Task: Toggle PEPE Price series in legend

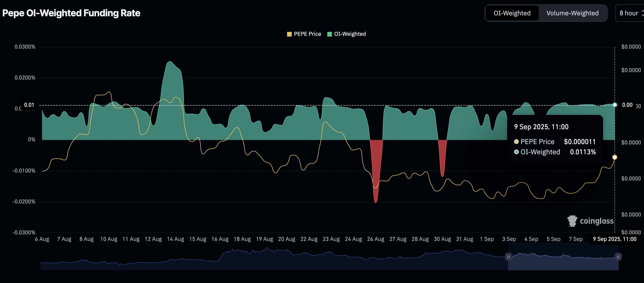Action: click(x=307, y=34)
